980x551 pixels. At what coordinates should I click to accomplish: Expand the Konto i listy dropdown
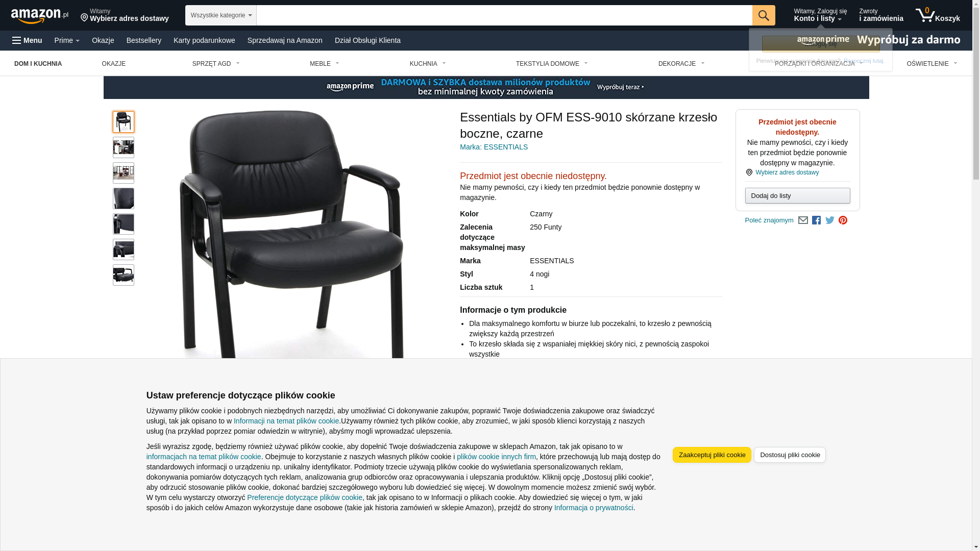(x=820, y=15)
